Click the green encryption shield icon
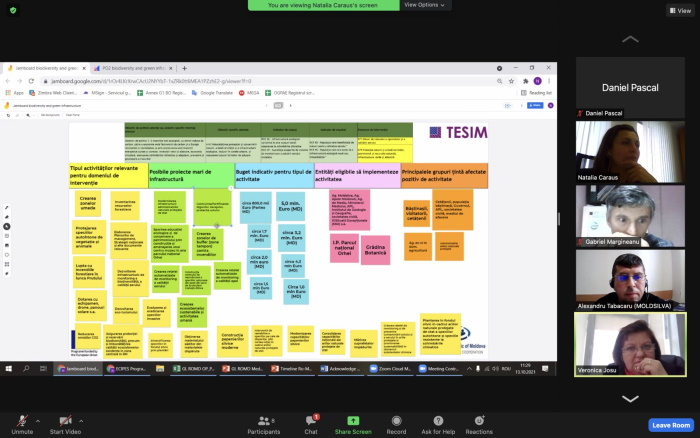Screen dimensions: 700x438 coord(13,10)
